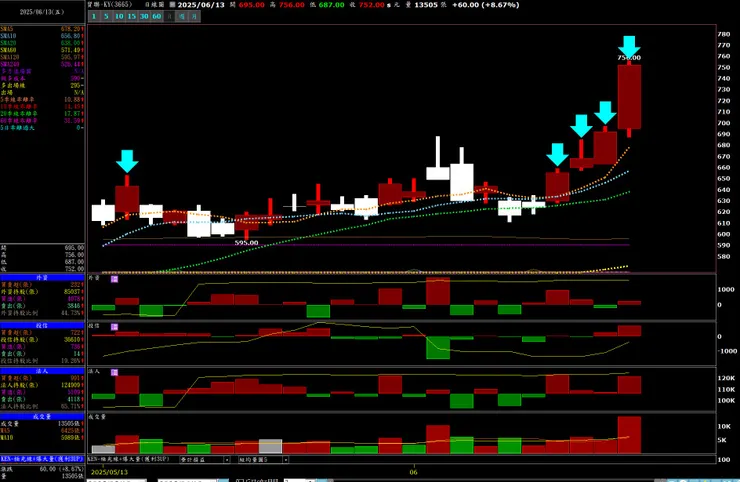
Task: Click the SMA120 row in the indicator list
Action: tap(42, 57)
